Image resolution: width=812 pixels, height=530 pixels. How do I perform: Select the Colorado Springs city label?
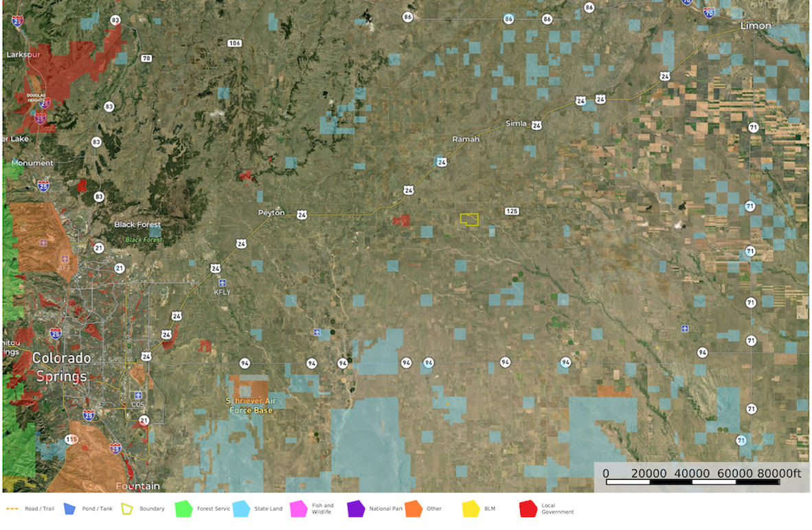click(63, 367)
